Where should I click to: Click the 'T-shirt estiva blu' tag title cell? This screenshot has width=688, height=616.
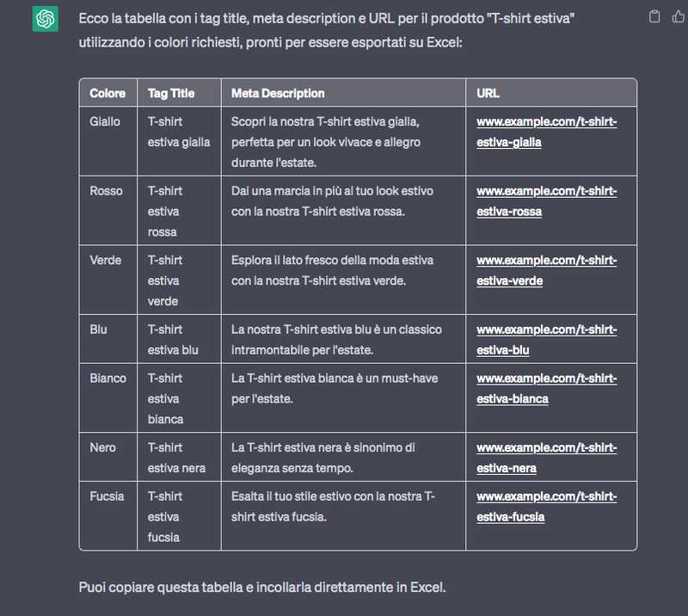(x=173, y=339)
